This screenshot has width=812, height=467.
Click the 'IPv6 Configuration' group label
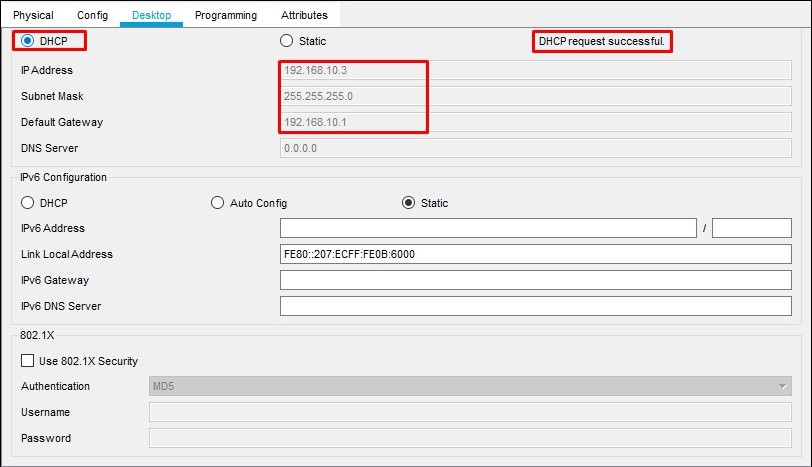63,177
